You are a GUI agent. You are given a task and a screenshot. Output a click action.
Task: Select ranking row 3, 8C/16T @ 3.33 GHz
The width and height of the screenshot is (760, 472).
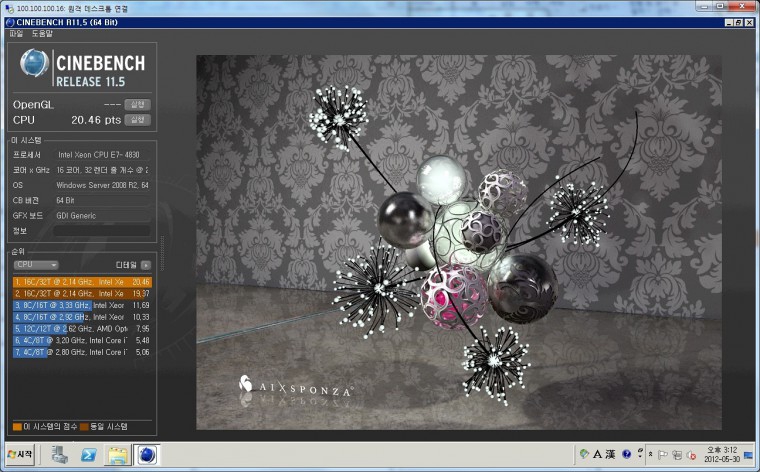[82, 305]
